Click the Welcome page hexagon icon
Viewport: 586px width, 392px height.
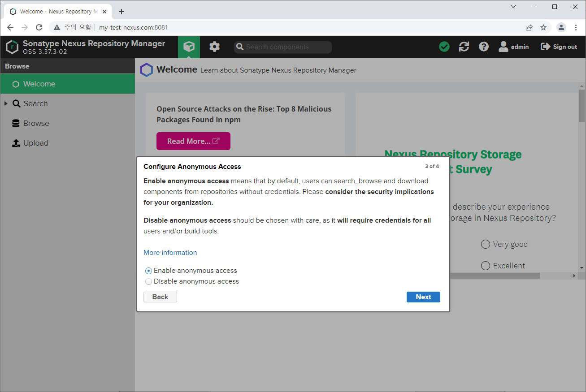(x=146, y=70)
